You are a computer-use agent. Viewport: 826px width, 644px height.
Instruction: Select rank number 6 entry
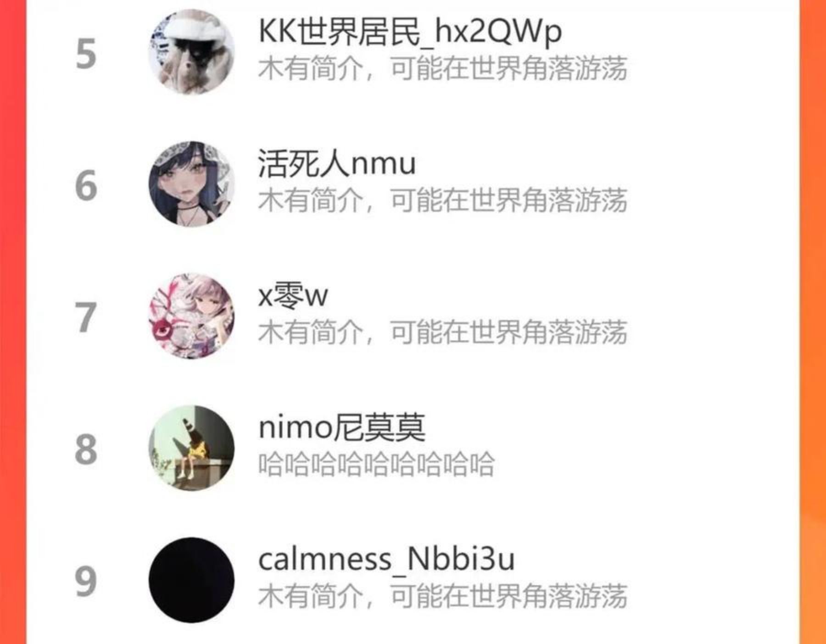tap(86, 186)
